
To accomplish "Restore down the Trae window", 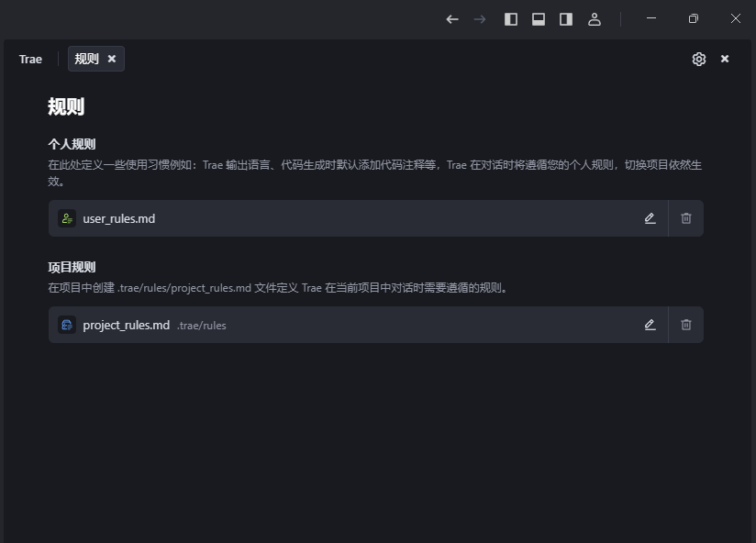I will point(694,18).
